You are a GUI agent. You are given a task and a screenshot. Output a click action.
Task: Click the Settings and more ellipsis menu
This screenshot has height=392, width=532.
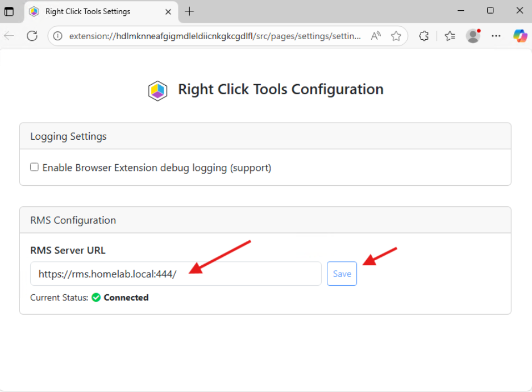[x=496, y=35]
